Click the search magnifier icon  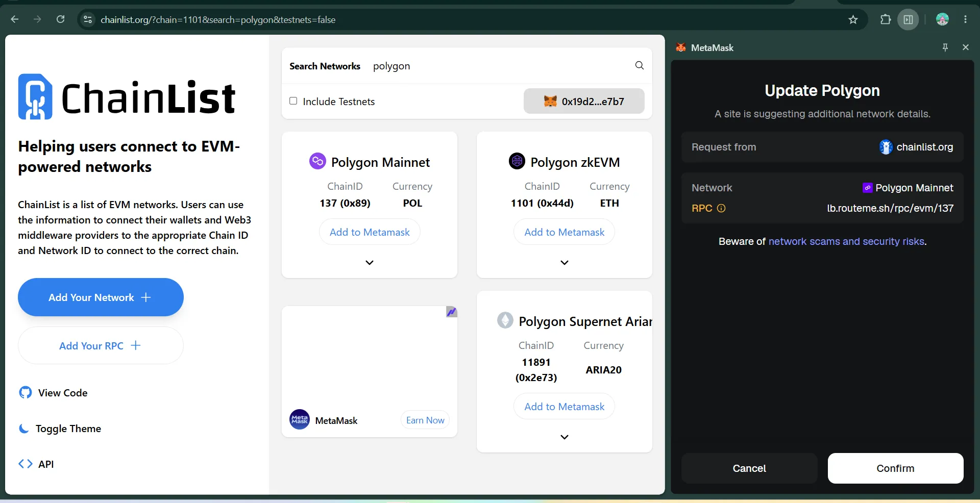(639, 65)
